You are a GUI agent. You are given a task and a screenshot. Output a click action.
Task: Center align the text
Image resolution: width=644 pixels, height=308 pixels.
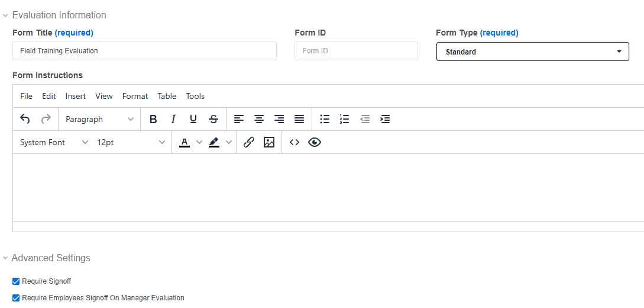pyautogui.click(x=259, y=119)
